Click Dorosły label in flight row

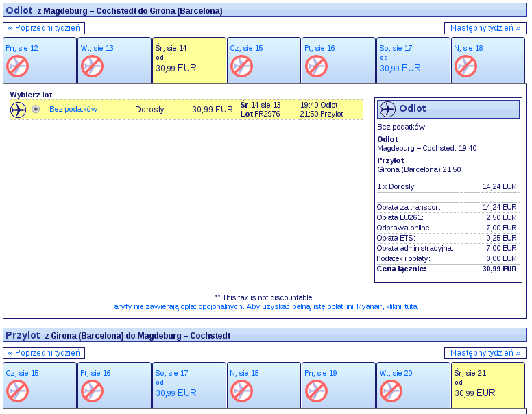149,110
